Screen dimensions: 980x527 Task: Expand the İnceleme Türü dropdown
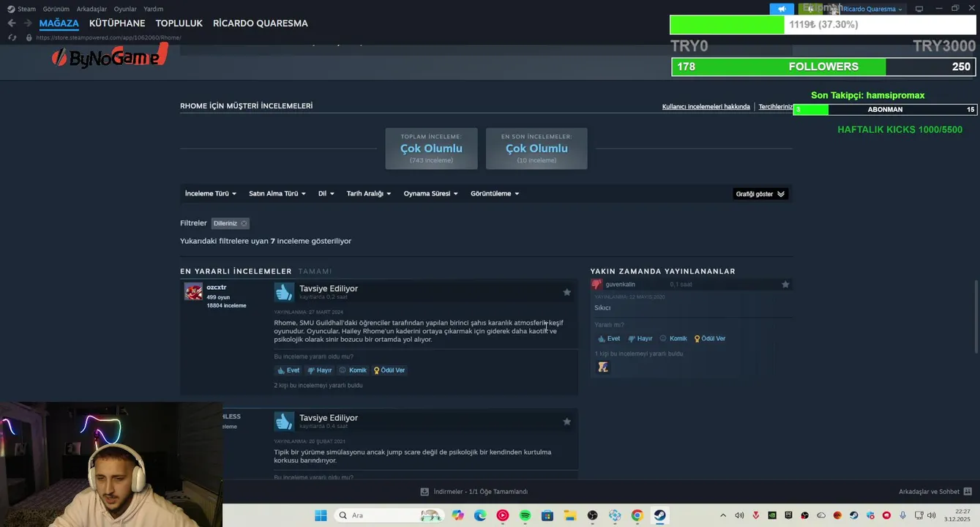[x=211, y=194]
